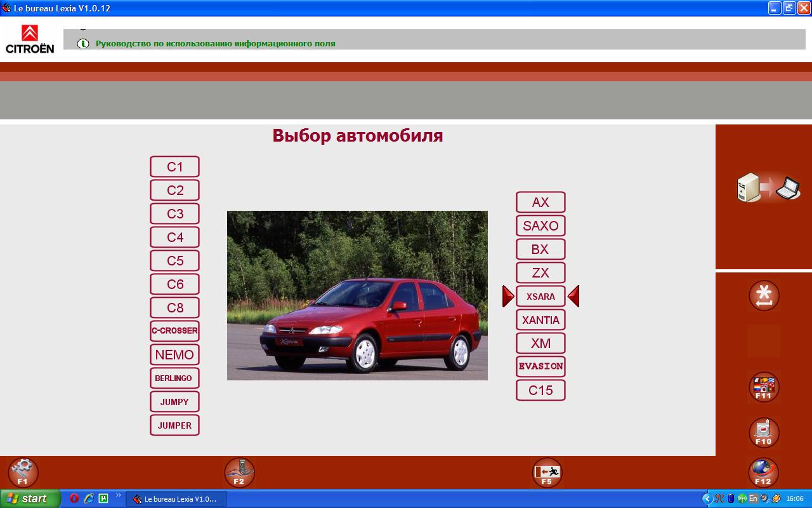The height and width of the screenshot is (508, 812).
Task: Open the information field usage guide link
Action: (x=216, y=44)
